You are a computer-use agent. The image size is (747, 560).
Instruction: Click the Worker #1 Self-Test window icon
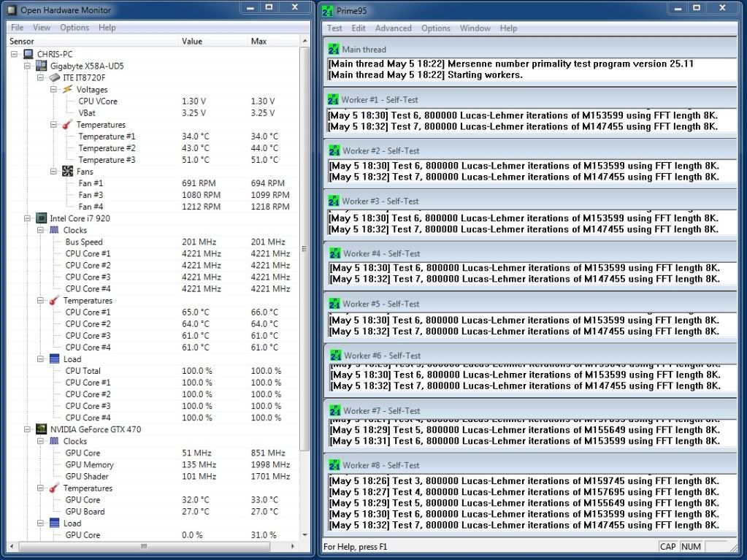tap(334, 99)
